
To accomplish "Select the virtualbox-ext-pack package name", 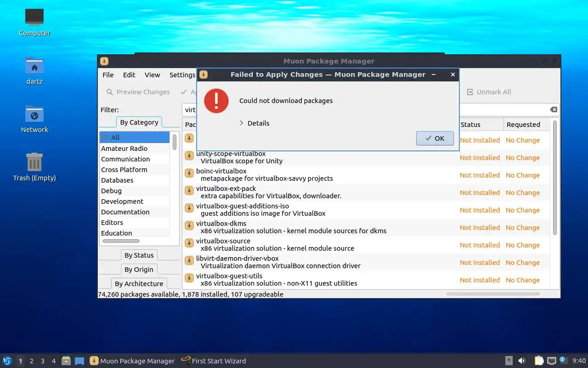I will point(226,189).
